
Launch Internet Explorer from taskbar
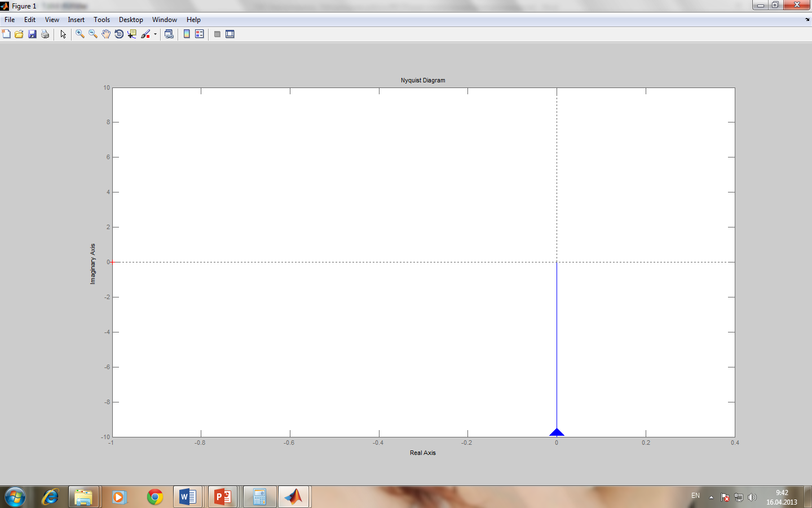click(x=50, y=497)
